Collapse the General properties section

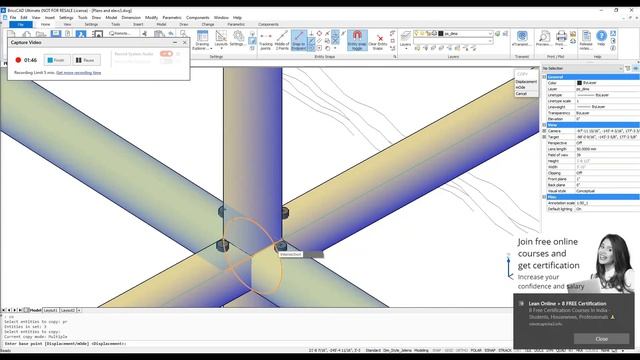[544, 77]
